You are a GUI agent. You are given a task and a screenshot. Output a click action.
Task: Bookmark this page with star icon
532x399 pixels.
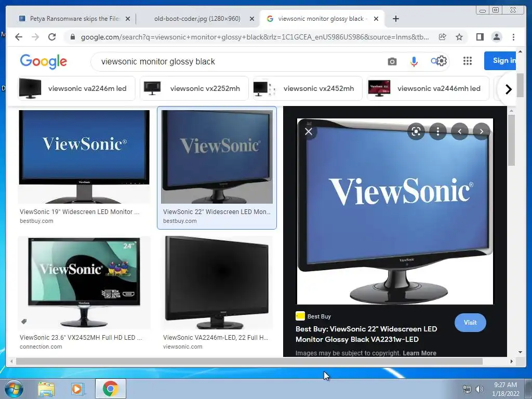click(459, 37)
